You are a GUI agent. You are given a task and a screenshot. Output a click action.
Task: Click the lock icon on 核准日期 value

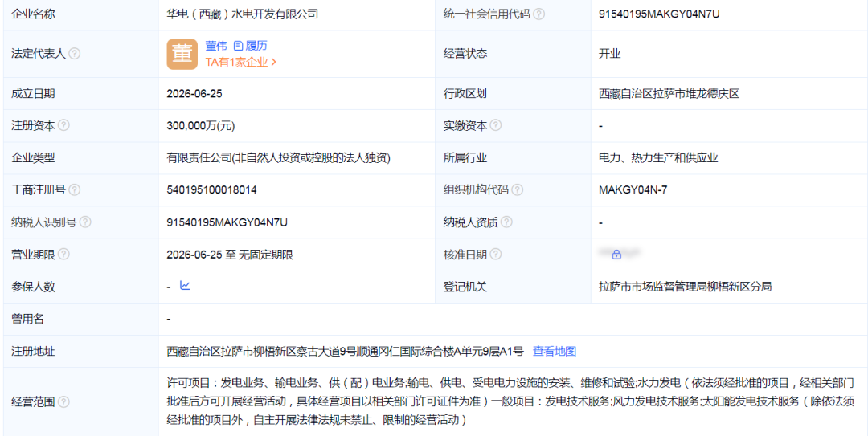tap(616, 255)
